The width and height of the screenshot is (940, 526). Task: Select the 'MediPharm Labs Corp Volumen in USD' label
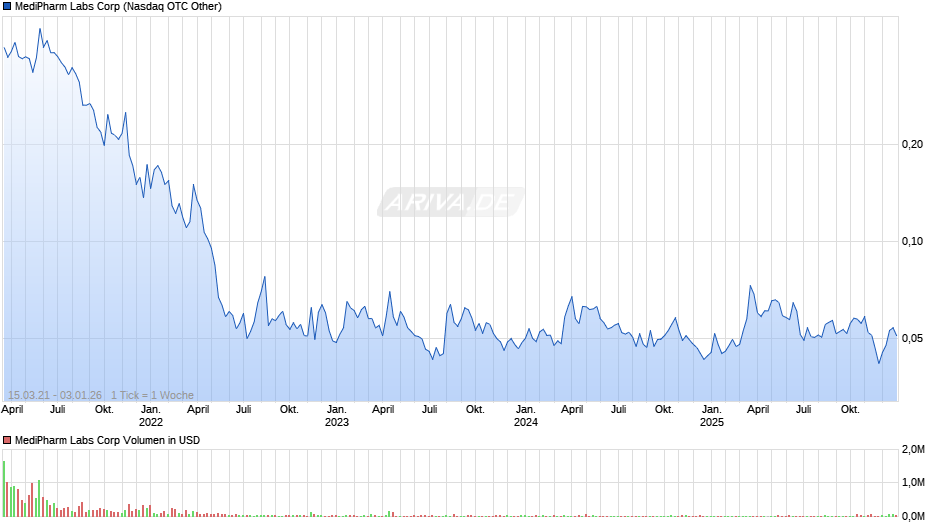click(x=107, y=440)
